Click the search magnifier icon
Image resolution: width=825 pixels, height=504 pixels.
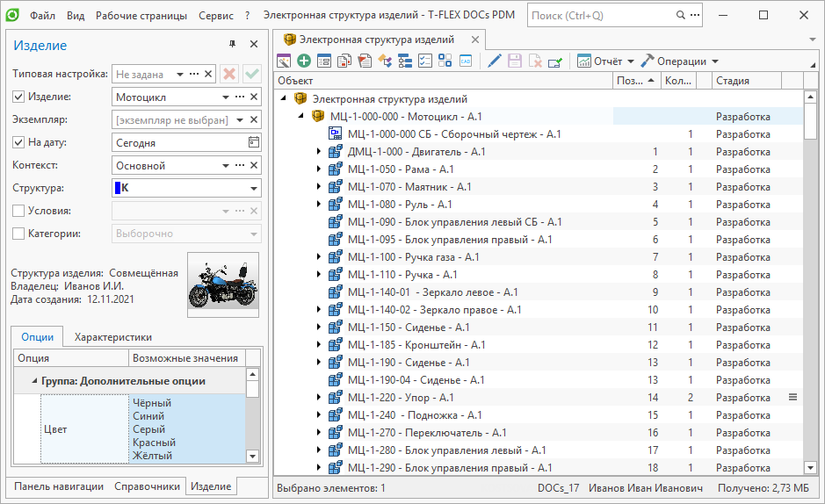click(680, 15)
